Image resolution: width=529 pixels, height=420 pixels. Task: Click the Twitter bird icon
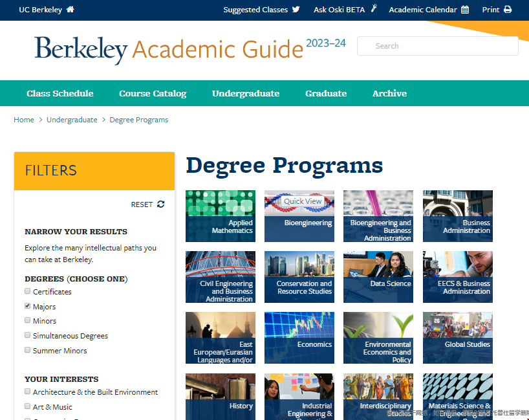[x=296, y=10]
